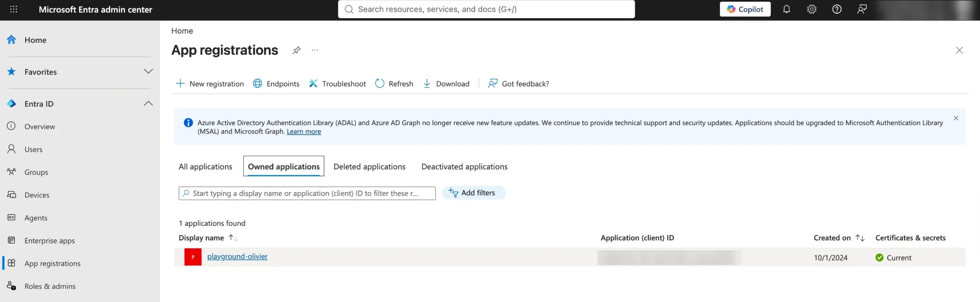Screen dimensions: 980x302
Task: Pin the App registrations page
Action: 296,50
